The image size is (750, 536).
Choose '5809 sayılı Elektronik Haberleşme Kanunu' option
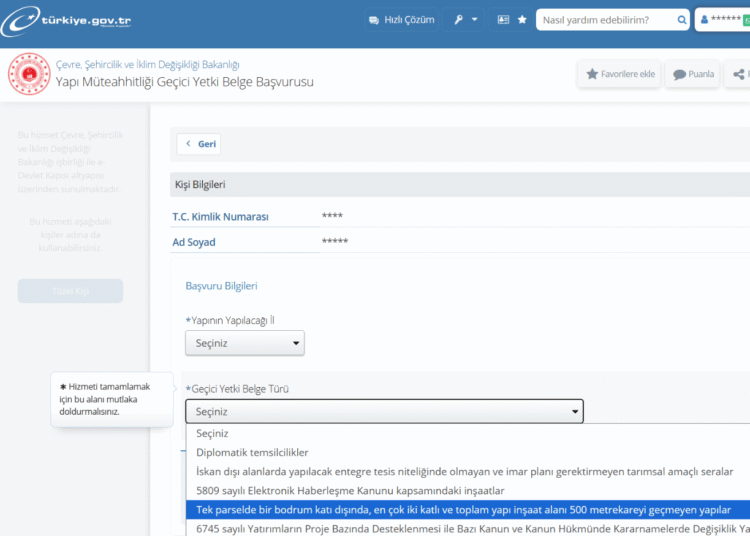point(468,491)
